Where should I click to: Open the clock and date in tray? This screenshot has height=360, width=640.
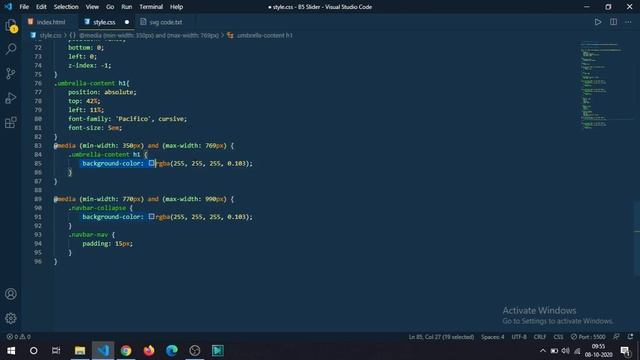coord(598,351)
